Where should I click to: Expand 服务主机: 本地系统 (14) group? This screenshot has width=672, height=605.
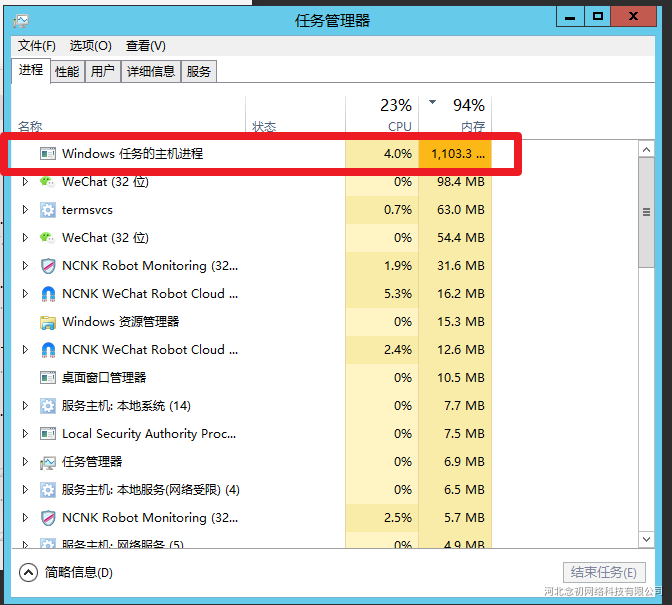coord(25,405)
